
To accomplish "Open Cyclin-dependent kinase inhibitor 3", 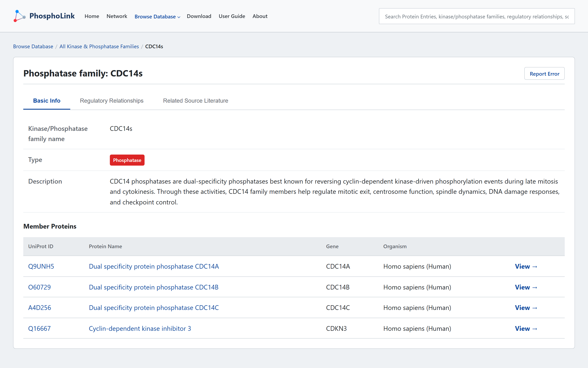I will coord(140,329).
